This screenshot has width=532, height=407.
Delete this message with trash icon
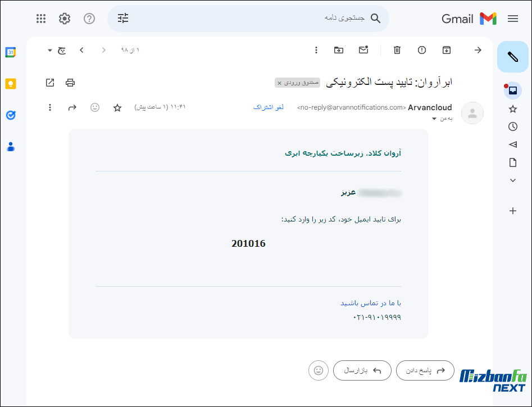click(x=397, y=50)
